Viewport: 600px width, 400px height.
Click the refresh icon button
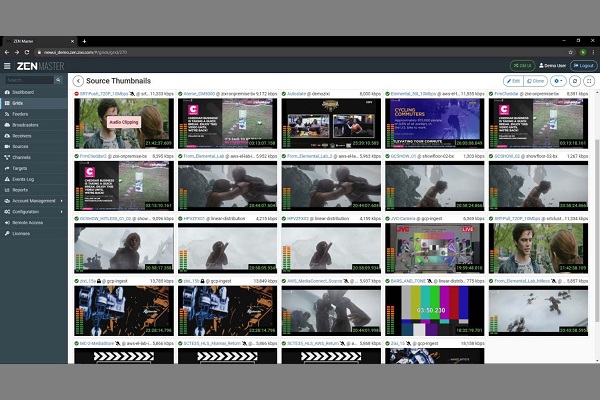click(x=575, y=81)
